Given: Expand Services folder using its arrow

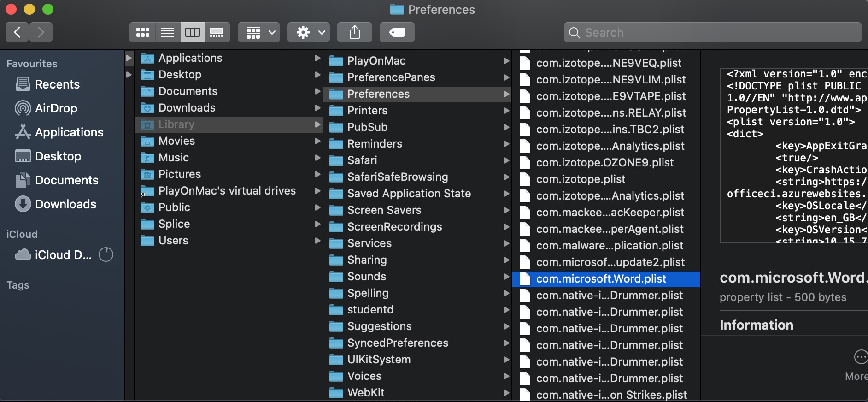Looking at the screenshot, I should [x=506, y=243].
